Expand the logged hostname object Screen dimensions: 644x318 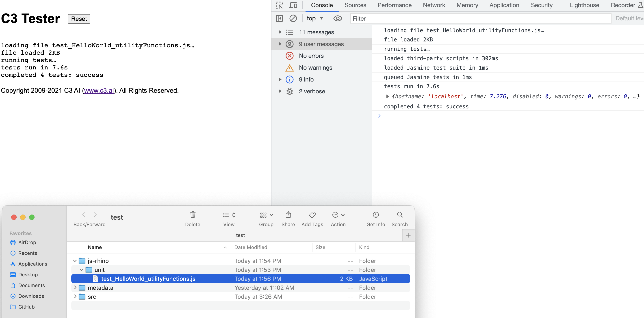pos(387,97)
